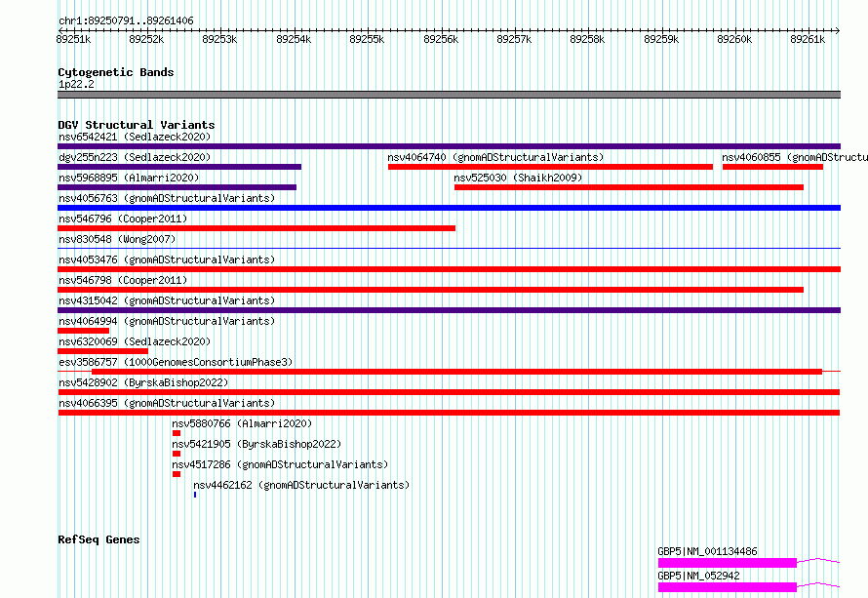Click the nsv4517286 gnomAD variant marker
This screenshot has height=598, width=868.
pos(177,474)
